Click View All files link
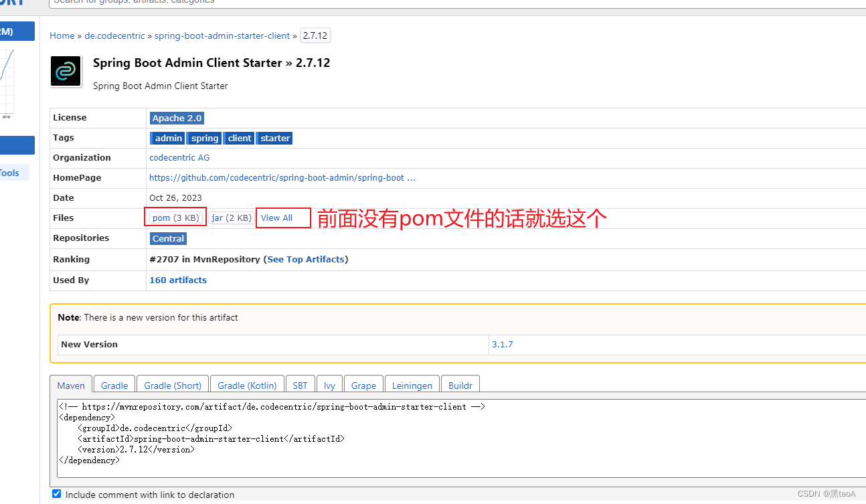Image resolution: width=866 pixels, height=504 pixels. 277,218
